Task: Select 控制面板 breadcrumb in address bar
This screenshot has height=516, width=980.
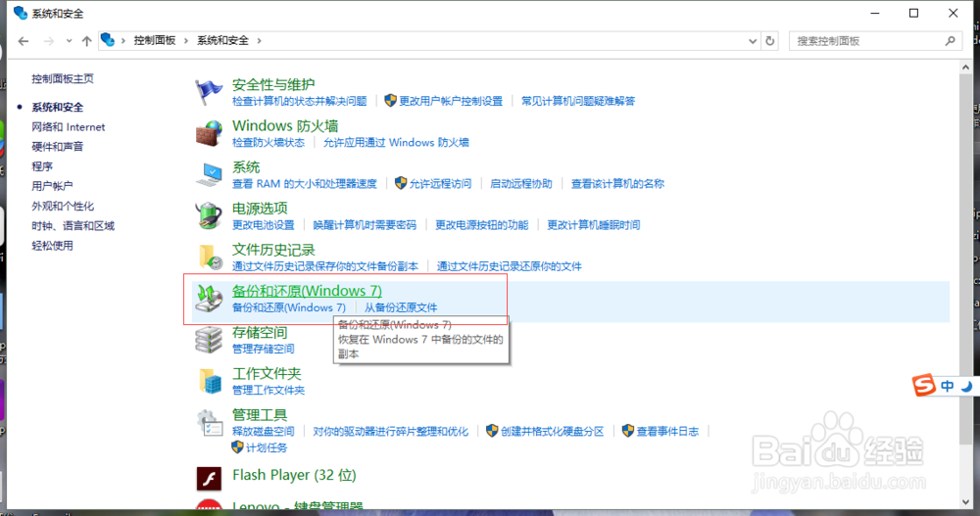Action: pos(155,40)
